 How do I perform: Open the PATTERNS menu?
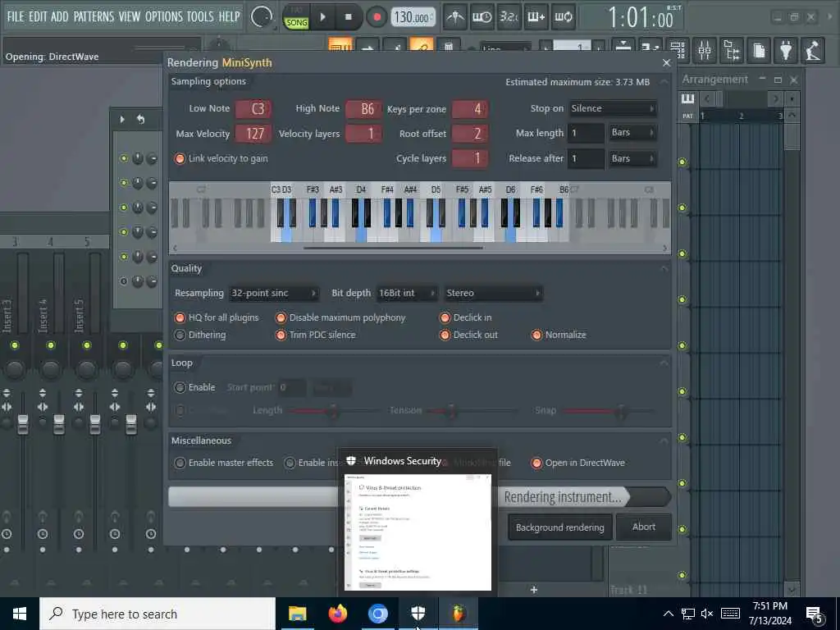point(94,16)
